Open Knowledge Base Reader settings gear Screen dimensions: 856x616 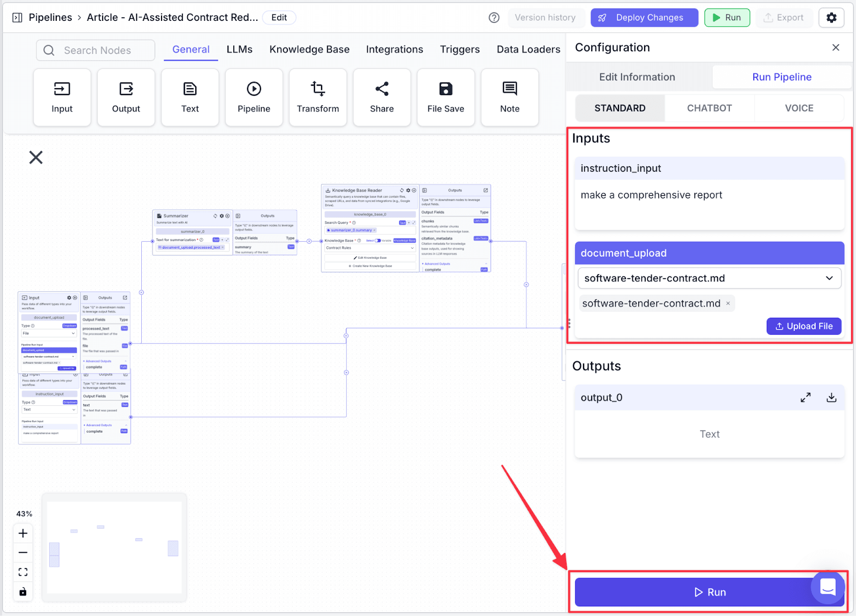coord(408,190)
